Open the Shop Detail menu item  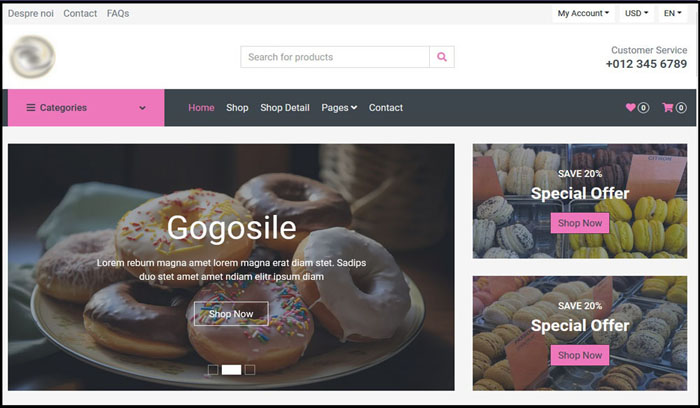285,108
